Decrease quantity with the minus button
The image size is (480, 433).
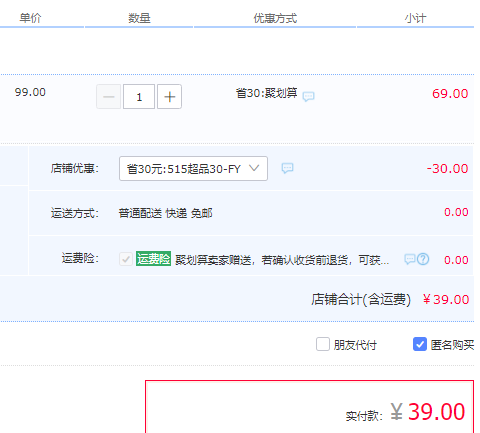pyautogui.click(x=109, y=97)
